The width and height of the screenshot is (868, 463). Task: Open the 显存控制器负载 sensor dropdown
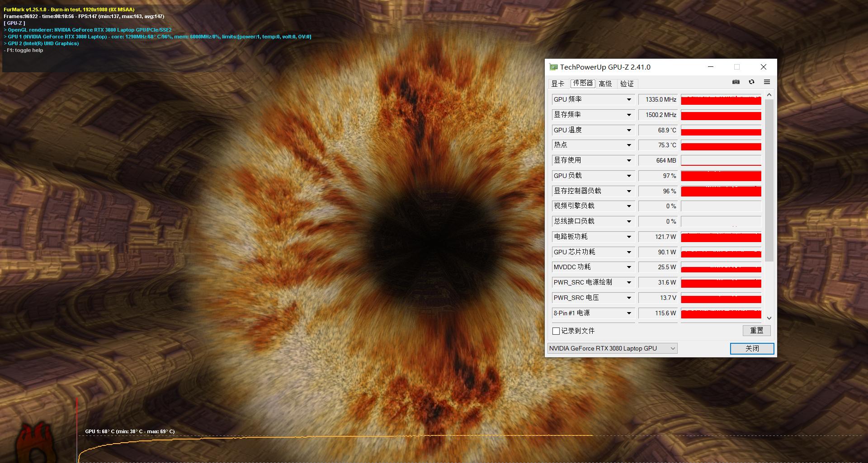coord(629,191)
